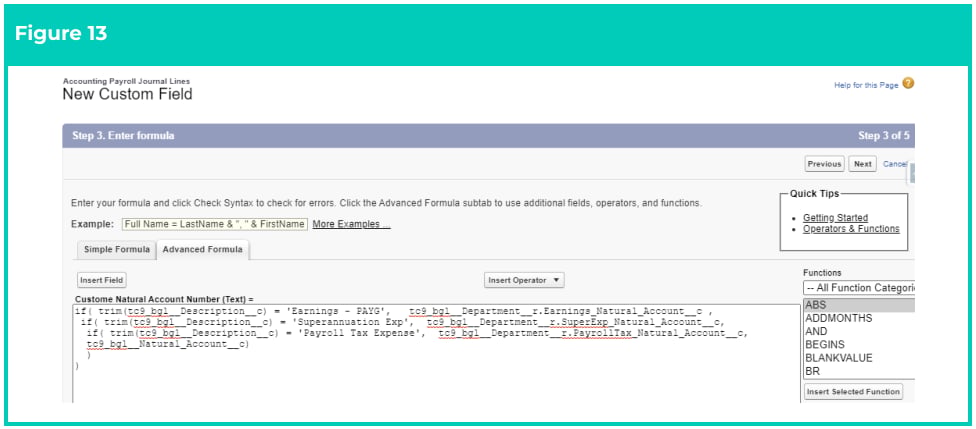Select BLANKVALUE in the functions list
The image size is (976, 429).
pos(859,357)
